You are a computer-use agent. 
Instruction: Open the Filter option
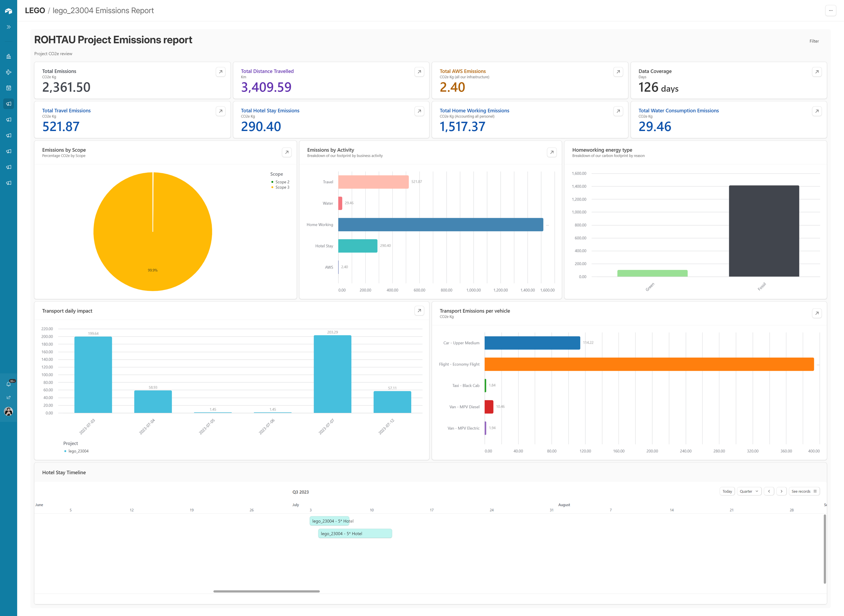point(814,42)
